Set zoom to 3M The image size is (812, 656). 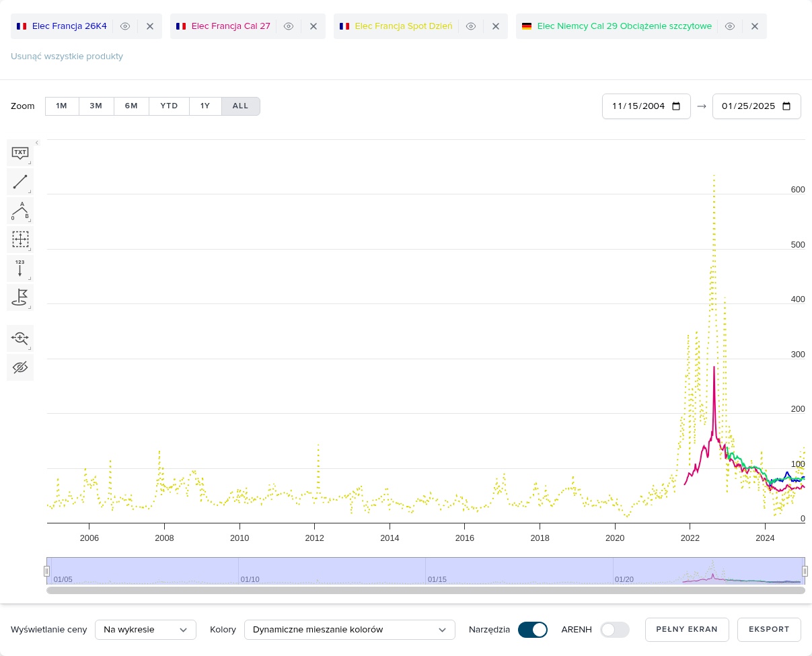tap(96, 106)
